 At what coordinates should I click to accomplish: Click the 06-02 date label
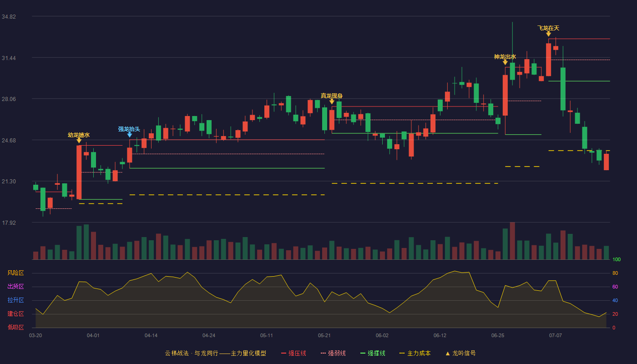point(382,335)
